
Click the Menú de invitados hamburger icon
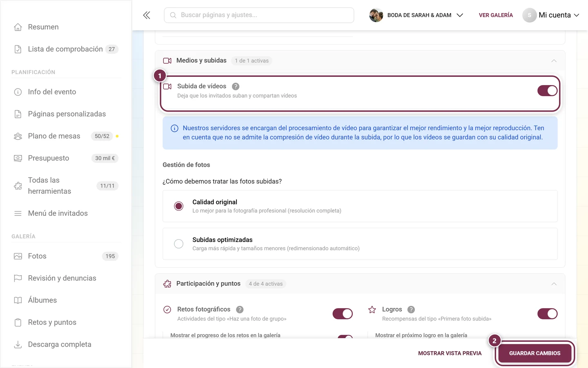click(x=18, y=213)
